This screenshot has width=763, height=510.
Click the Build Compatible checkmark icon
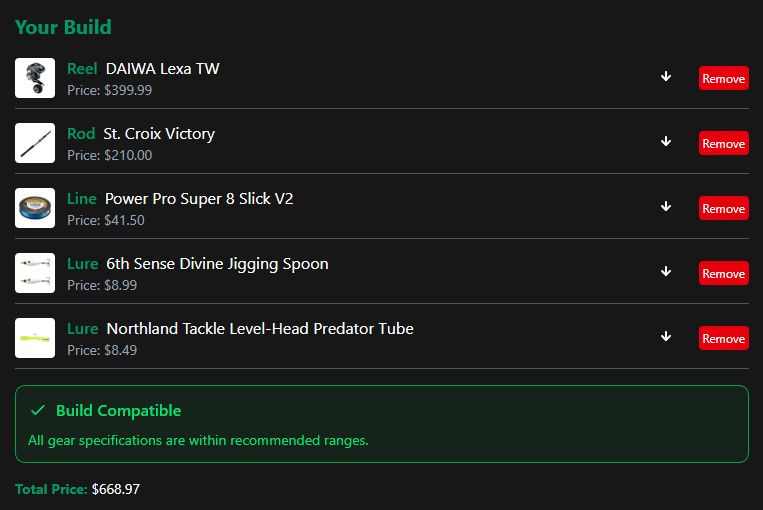pos(38,411)
